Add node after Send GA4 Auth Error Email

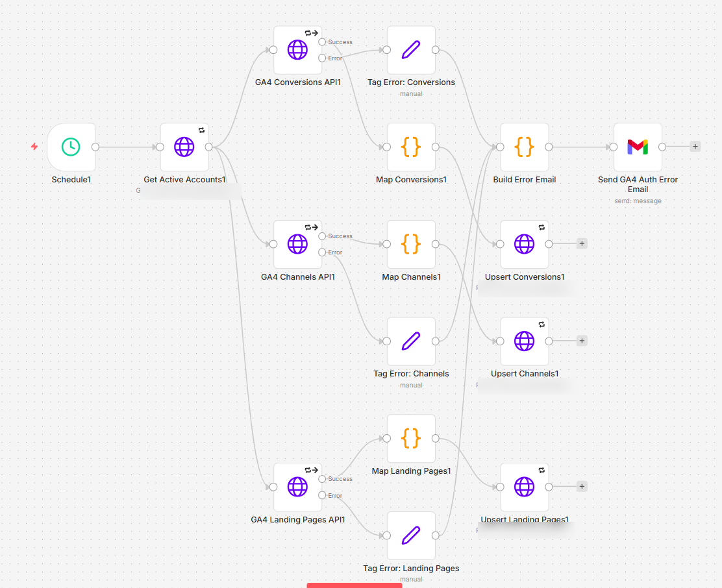point(695,147)
